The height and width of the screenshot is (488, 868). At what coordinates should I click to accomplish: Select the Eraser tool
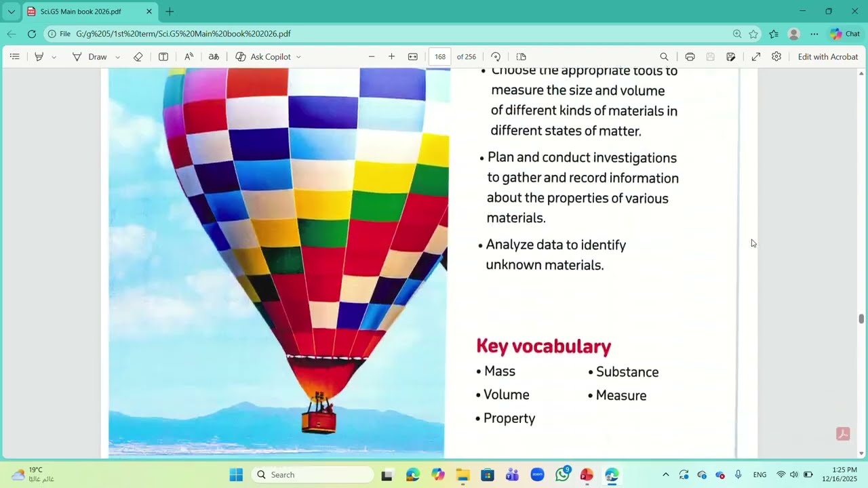[138, 57]
